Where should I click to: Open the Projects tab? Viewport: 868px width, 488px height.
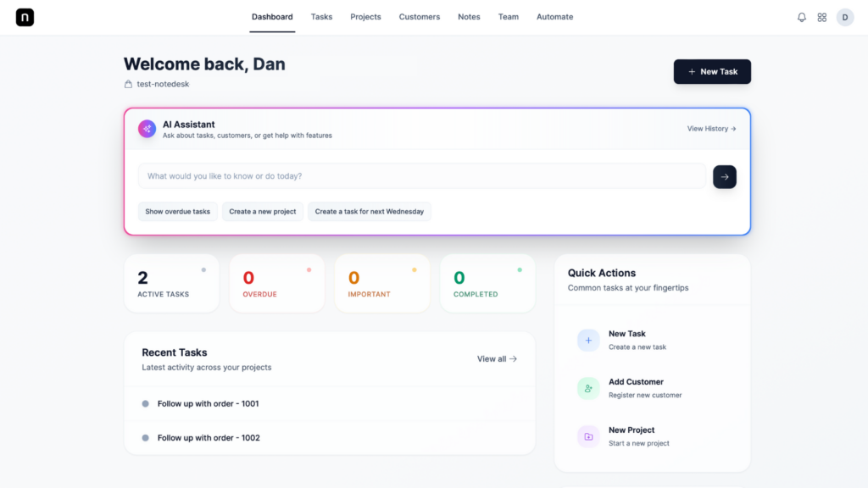[x=365, y=17]
